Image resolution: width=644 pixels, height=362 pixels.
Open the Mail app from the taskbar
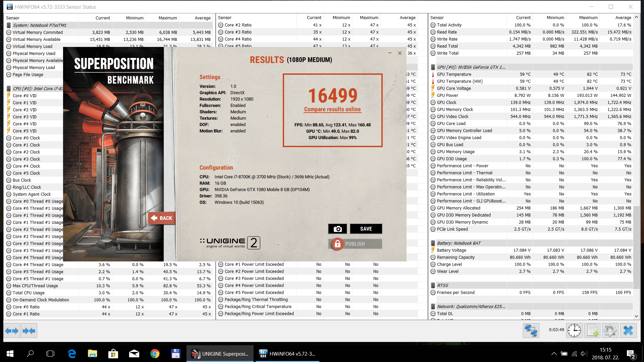tap(134, 354)
